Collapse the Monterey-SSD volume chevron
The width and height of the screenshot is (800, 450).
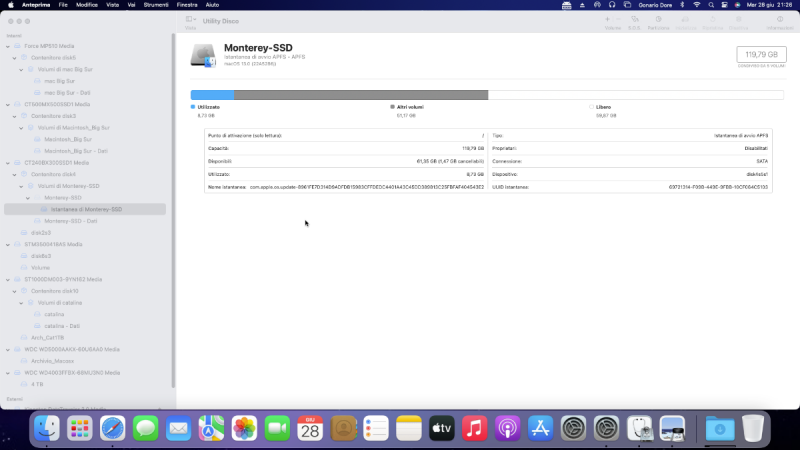tap(28, 198)
